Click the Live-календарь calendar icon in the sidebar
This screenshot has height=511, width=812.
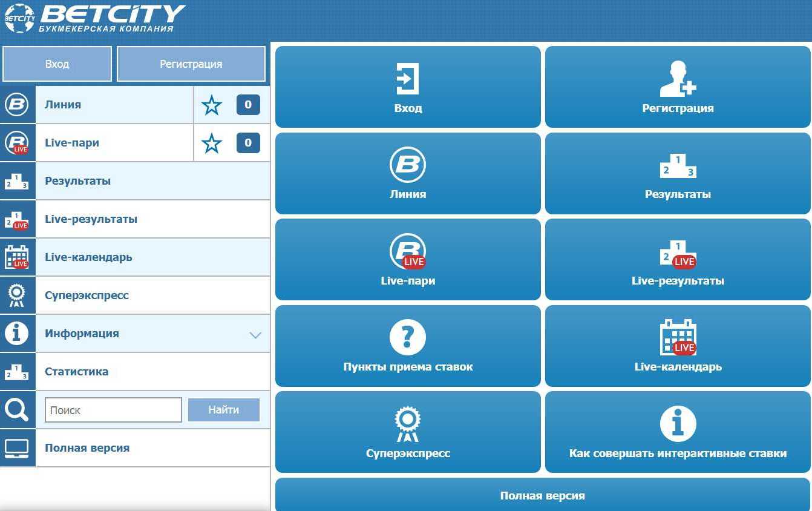17,257
